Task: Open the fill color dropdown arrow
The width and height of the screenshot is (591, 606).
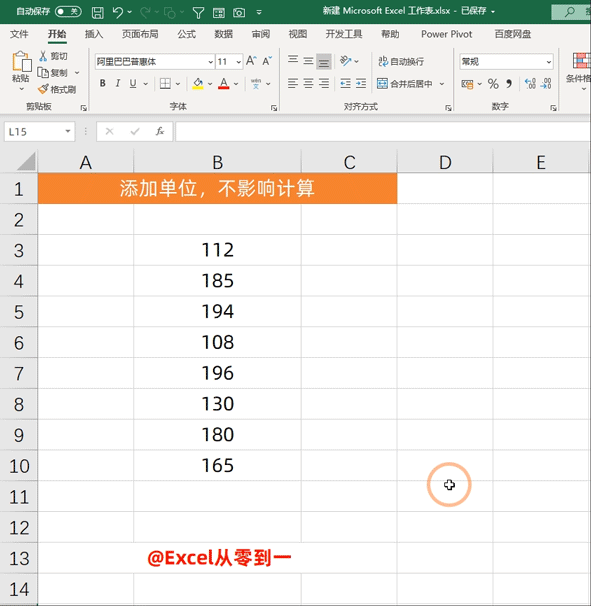Action: click(x=210, y=83)
